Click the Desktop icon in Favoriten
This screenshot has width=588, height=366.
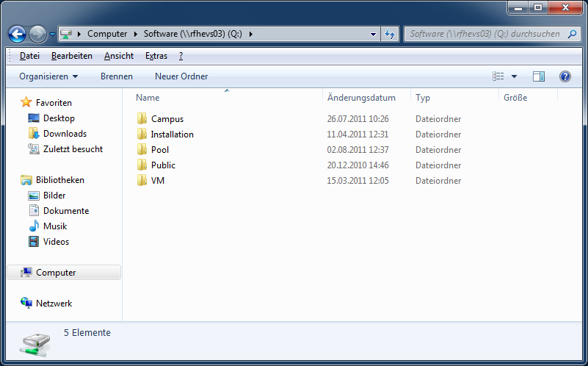[x=33, y=118]
